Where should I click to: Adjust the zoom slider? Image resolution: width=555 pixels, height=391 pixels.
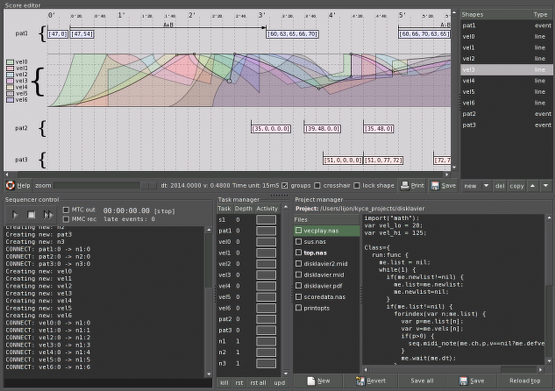click(x=104, y=185)
